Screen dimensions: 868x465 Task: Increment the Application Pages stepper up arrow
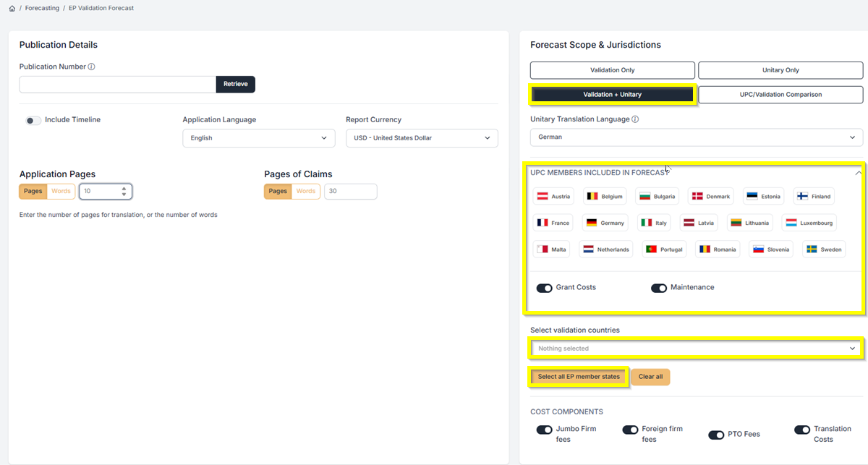click(x=124, y=189)
